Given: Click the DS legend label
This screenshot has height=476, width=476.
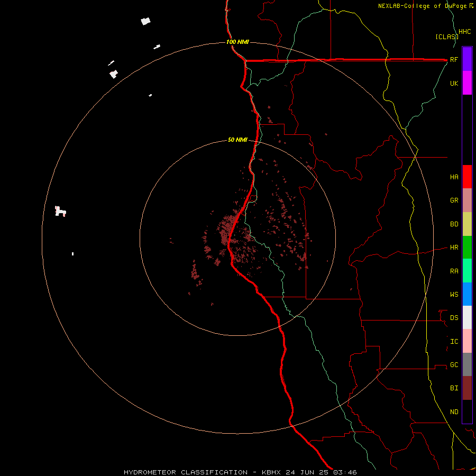Looking at the screenshot, I should point(454,318).
